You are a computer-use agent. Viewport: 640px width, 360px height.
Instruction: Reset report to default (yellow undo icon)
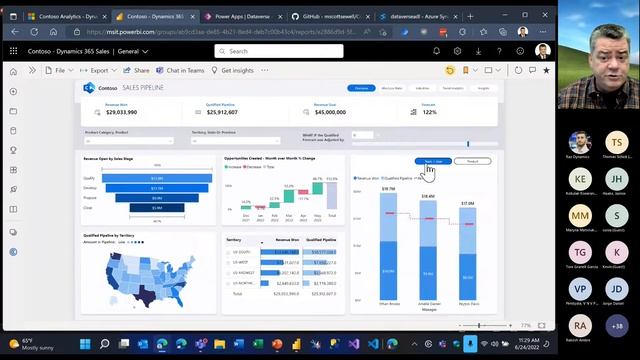(x=450, y=70)
